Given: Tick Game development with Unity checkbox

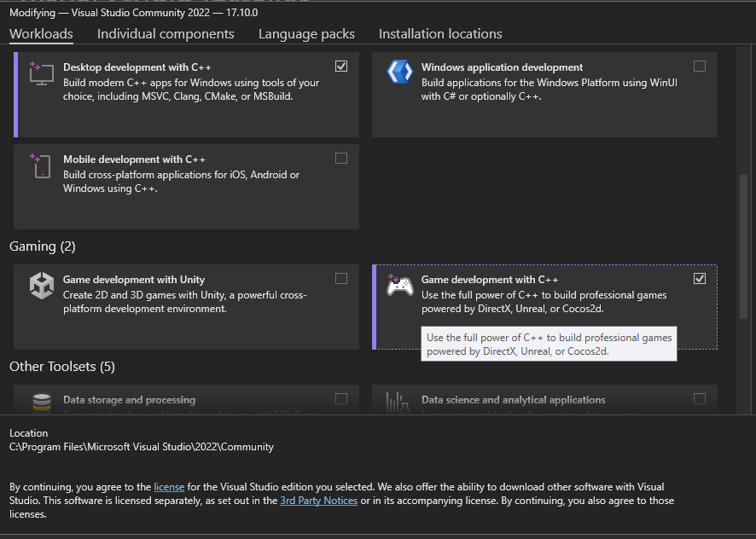Looking at the screenshot, I should coord(341,279).
